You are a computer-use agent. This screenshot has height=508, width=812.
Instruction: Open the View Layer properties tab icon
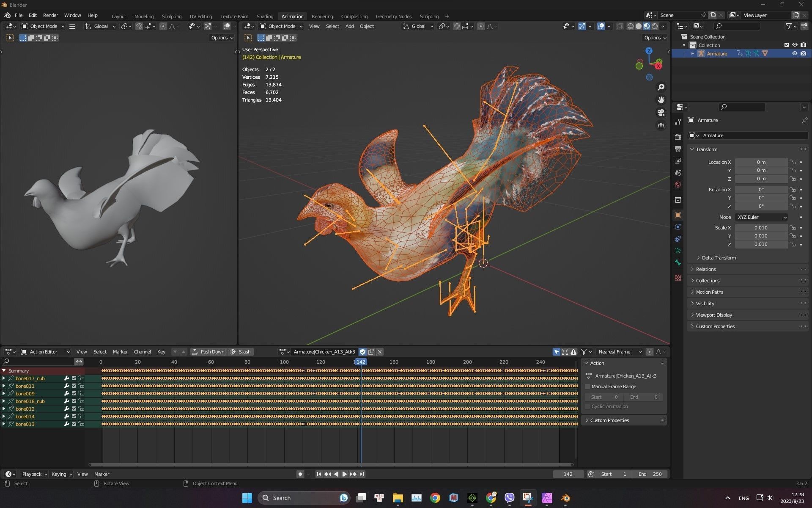pos(678,161)
